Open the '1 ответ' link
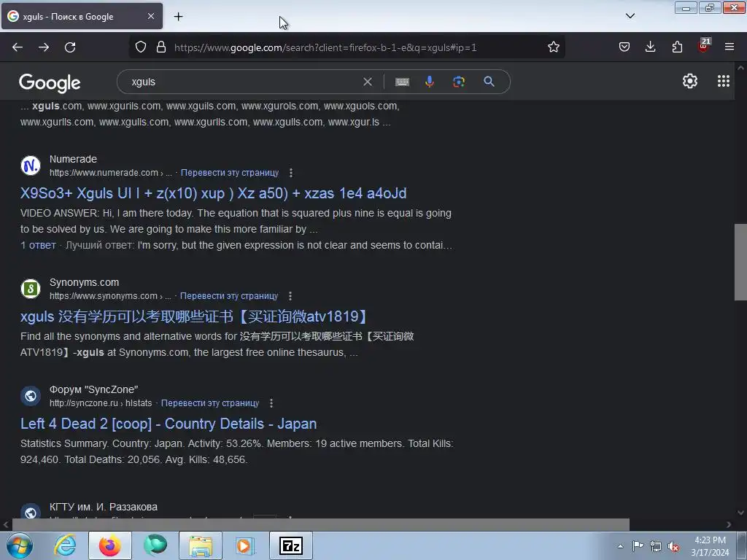Viewport: 747px width, 560px height. coord(38,245)
